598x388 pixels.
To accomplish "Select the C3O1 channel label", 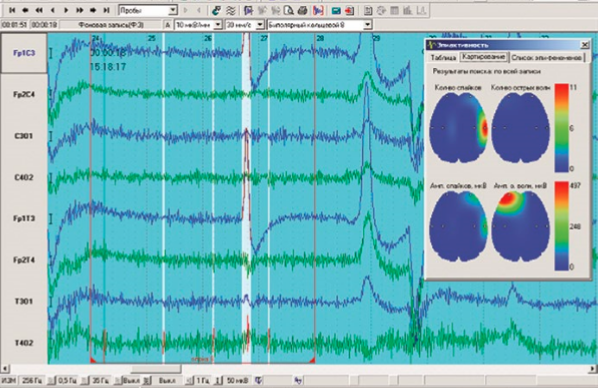I will point(24,136).
